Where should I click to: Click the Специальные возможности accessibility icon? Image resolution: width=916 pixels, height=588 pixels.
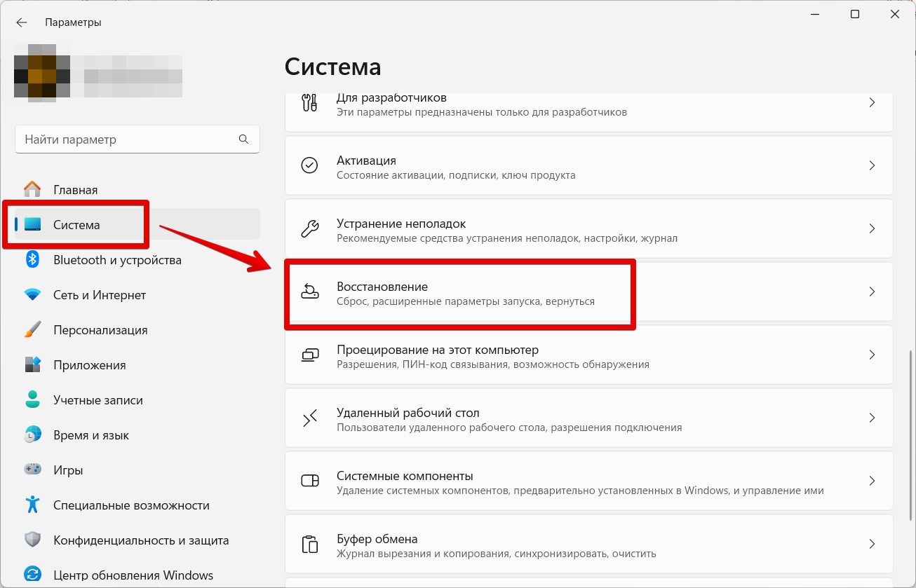32,505
